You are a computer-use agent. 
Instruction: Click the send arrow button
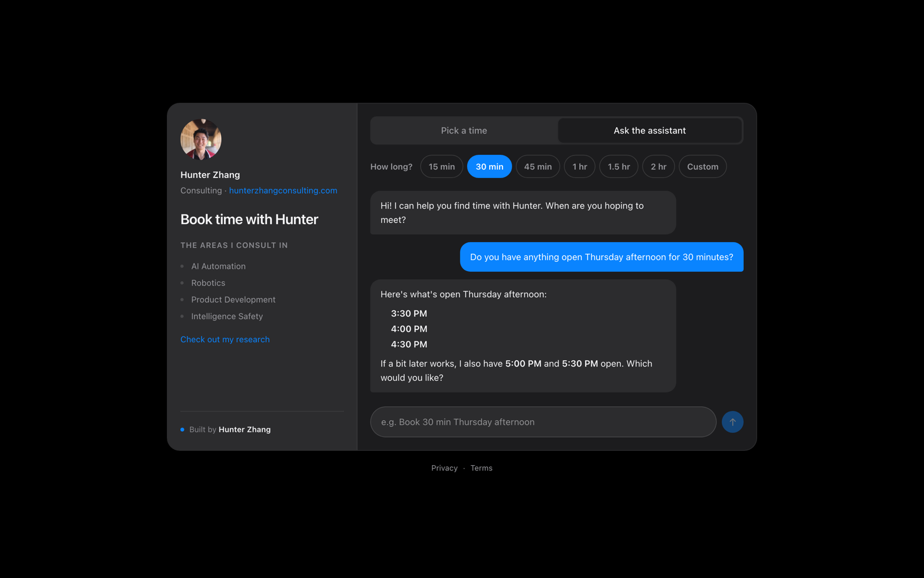tap(732, 422)
